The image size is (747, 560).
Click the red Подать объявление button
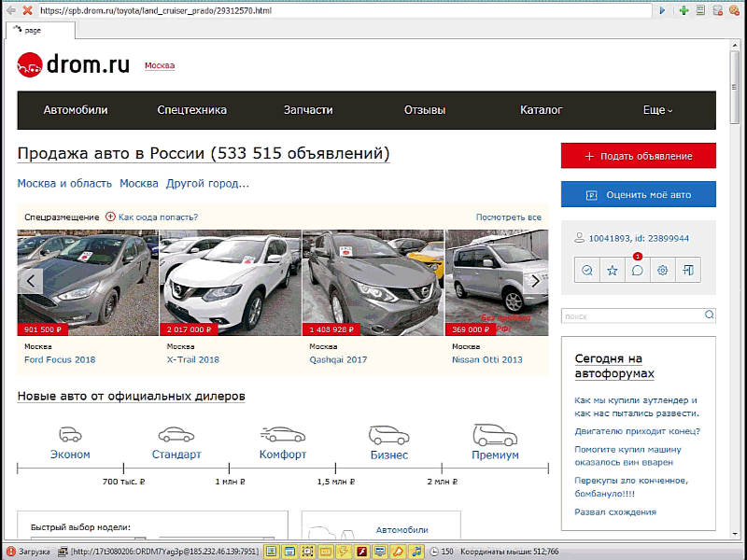pos(639,156)
